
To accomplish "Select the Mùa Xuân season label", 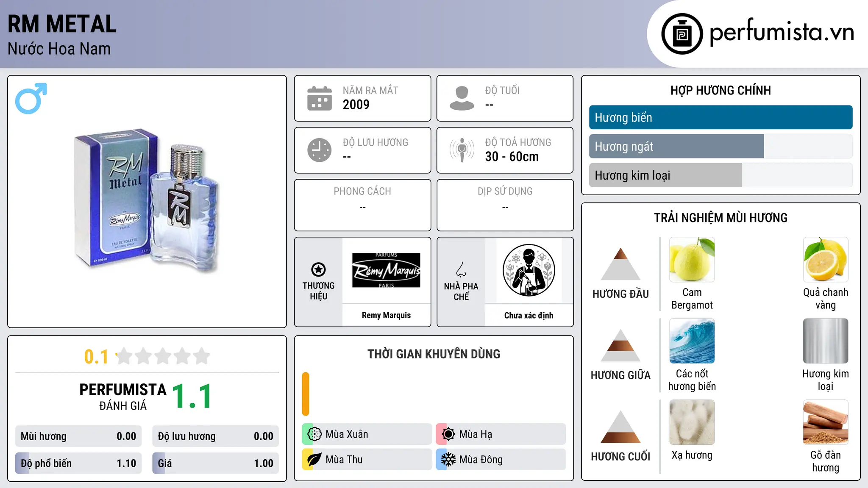I will (347, 434).
